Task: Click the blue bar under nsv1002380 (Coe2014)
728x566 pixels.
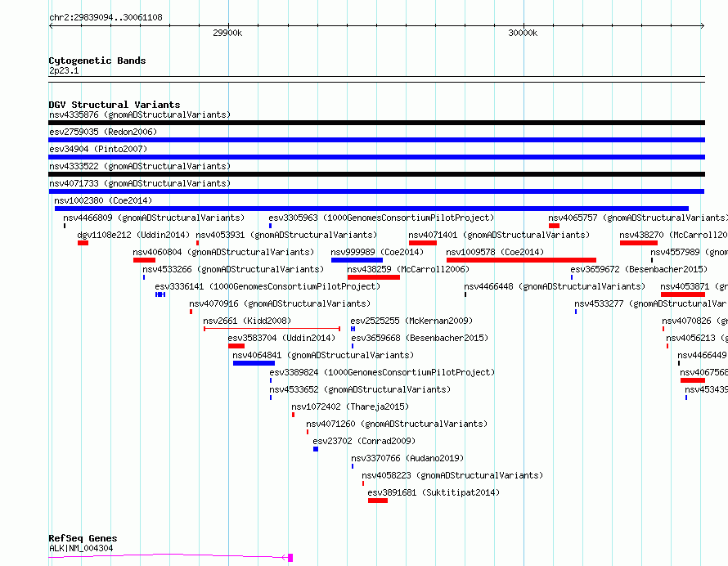Action: click(371, 209)
